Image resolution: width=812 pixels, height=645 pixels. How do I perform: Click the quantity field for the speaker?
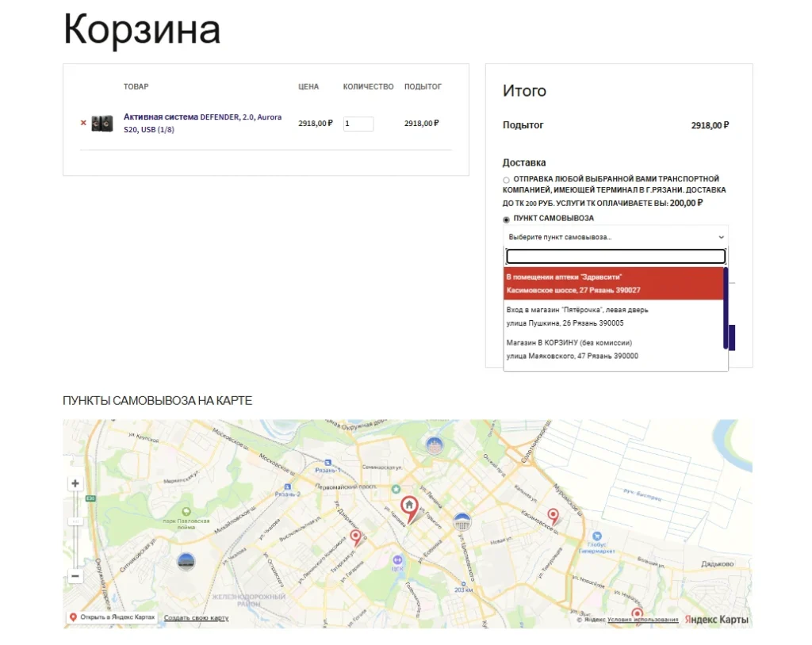point(358,124)
